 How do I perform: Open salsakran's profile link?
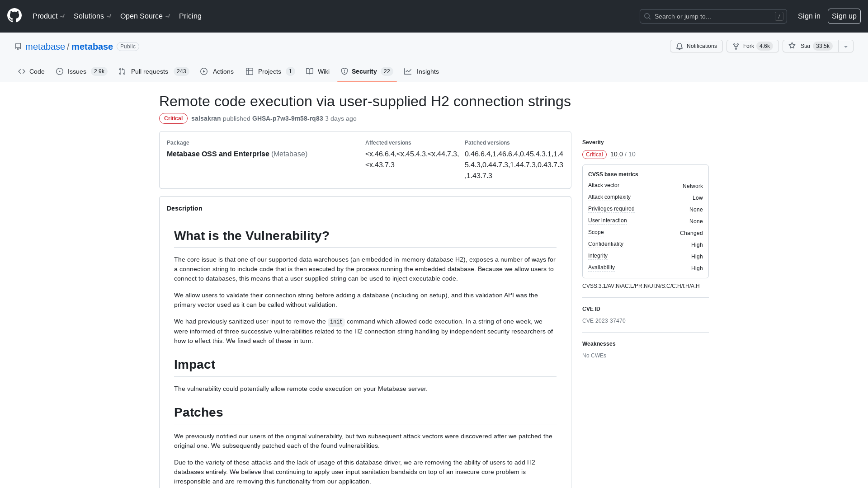point(206,118)
